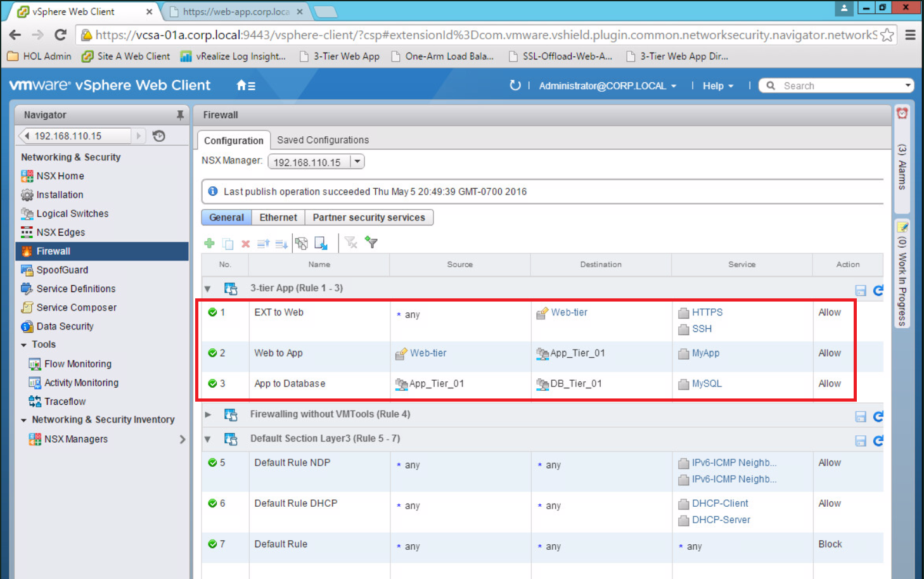Screen dimensions: 924x579
Task: Open Logical Switches in Navigator
Action: pyautogui.click(x=72, y=213)
